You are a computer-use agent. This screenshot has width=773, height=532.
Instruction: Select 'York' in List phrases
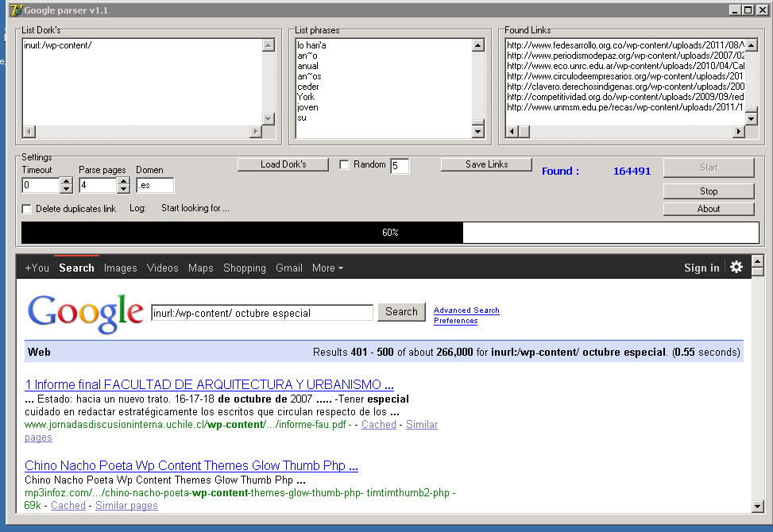306,97
